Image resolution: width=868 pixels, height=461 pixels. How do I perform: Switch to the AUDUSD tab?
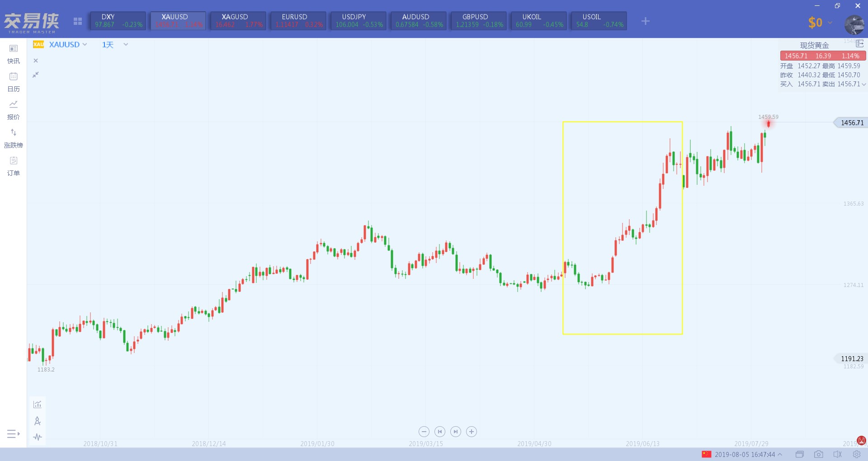tap(419, 21)
